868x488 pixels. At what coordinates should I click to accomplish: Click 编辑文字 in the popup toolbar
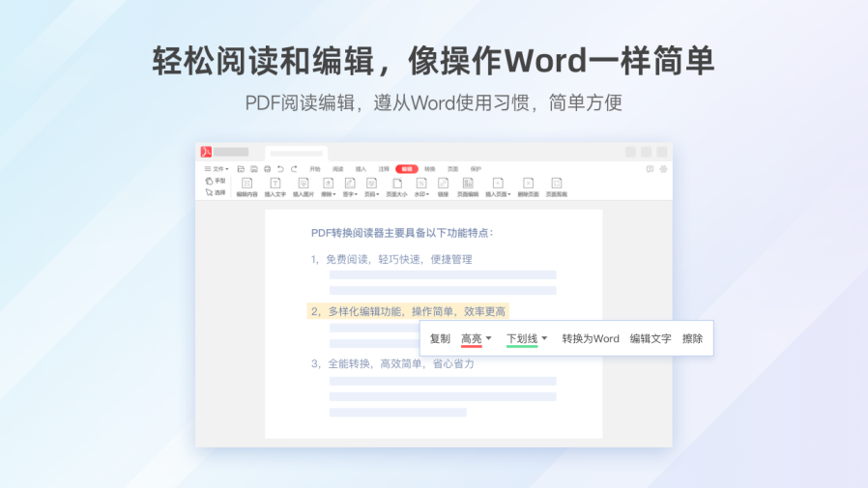pyautogui.click(x=651, y=338)
